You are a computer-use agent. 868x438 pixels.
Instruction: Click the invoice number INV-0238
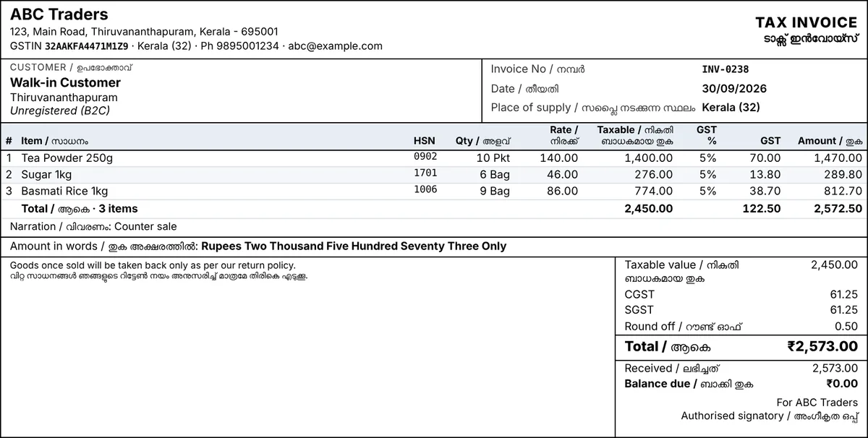[726, 69]
